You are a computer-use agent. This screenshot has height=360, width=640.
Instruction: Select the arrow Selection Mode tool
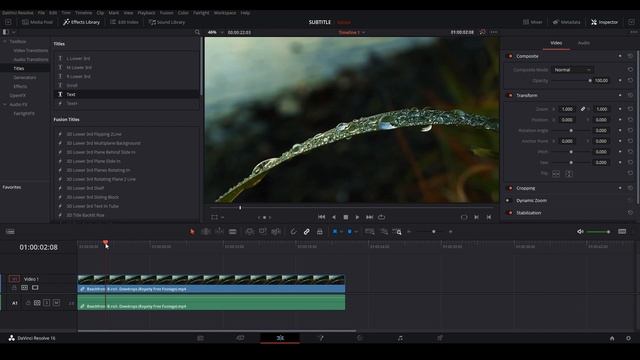pos(192,232)
